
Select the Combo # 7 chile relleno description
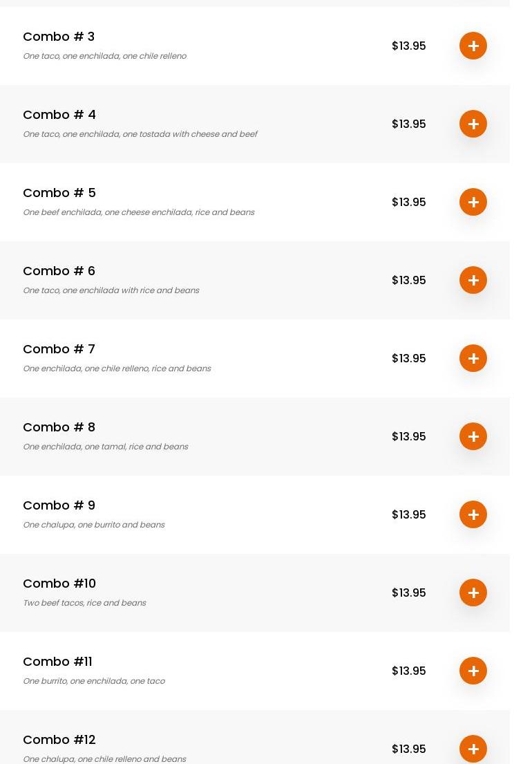click(x=117, y=369)
